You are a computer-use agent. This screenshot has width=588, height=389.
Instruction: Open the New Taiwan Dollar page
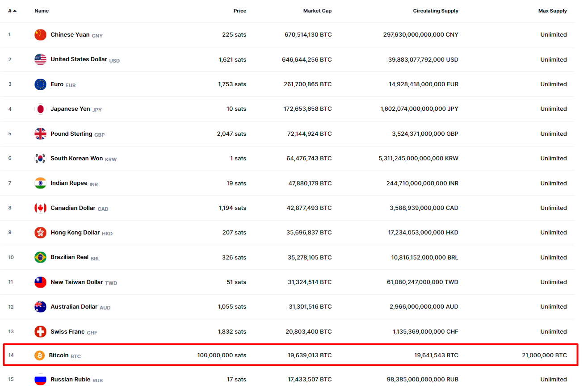tap(77, 282)
